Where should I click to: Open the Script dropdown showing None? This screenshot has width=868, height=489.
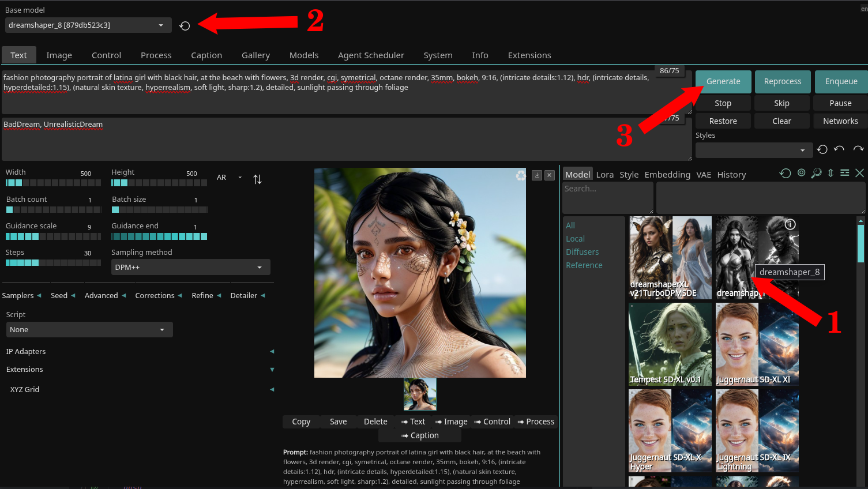(89, 329)
